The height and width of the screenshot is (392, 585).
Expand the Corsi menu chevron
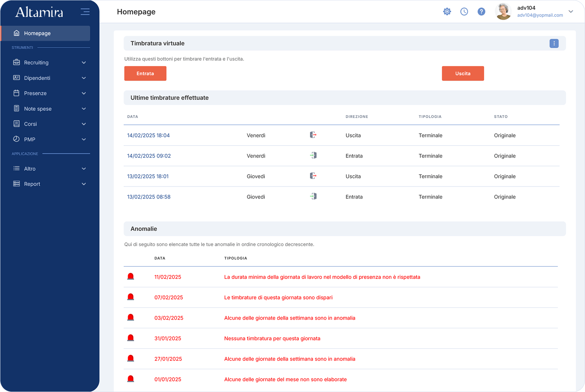pyautogui.click(x=84, y=124)
